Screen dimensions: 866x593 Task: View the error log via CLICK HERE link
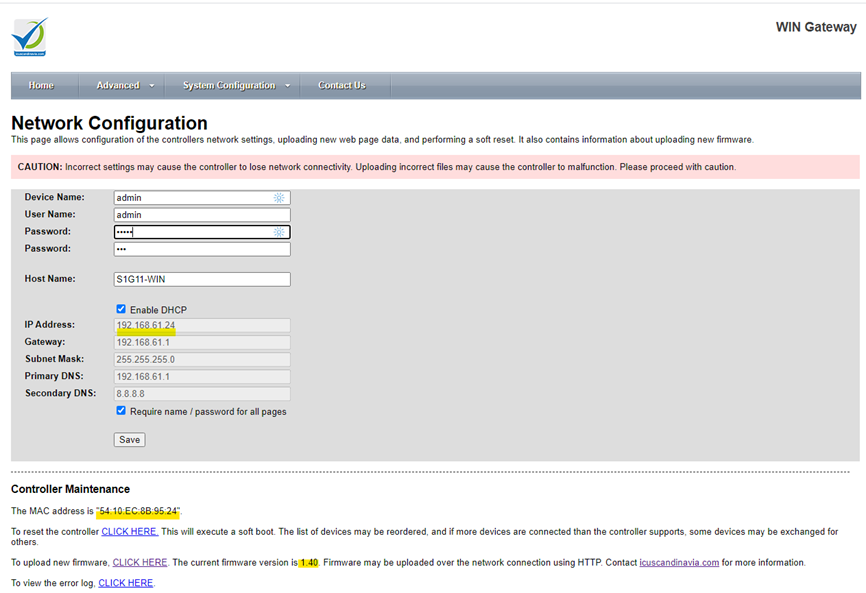click(125, 583)
